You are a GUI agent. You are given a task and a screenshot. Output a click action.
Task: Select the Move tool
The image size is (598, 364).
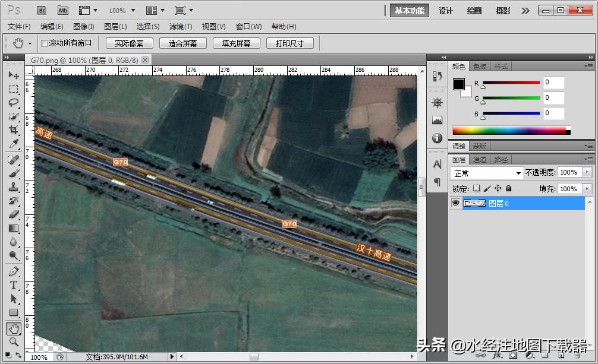click(13, 75)
